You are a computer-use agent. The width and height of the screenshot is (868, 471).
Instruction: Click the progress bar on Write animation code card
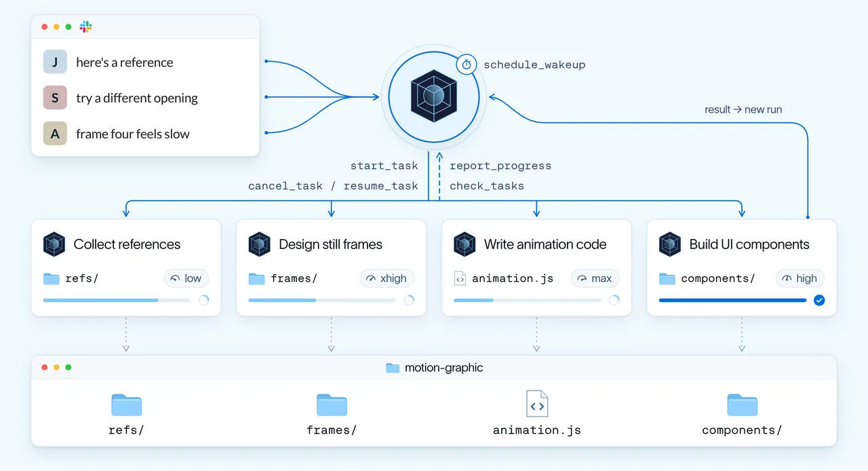pos(528,300)
